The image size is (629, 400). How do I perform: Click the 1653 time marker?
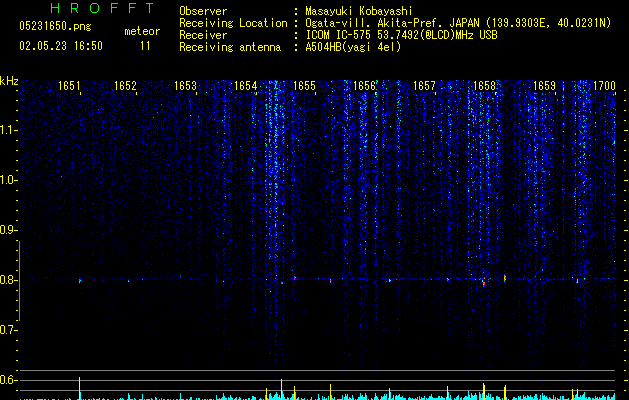pos(185,86)
